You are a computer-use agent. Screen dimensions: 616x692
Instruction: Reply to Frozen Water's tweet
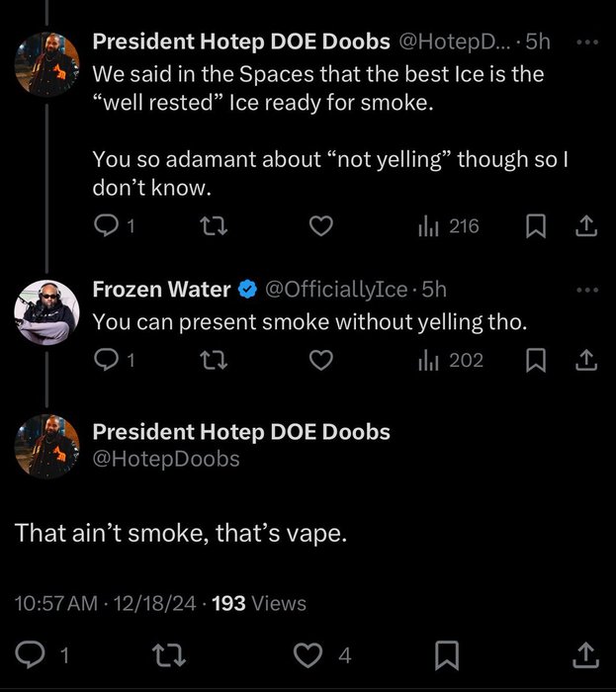click(x=106, y=361)
